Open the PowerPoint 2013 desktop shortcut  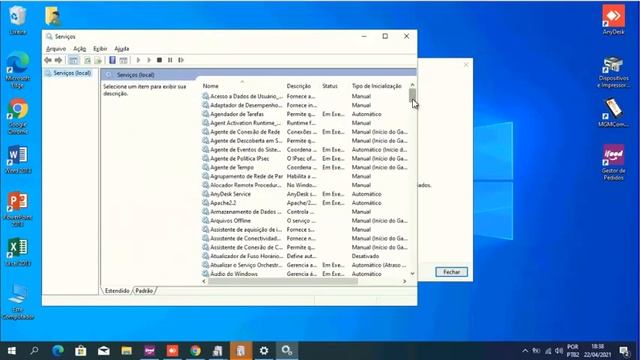point(18,208)
